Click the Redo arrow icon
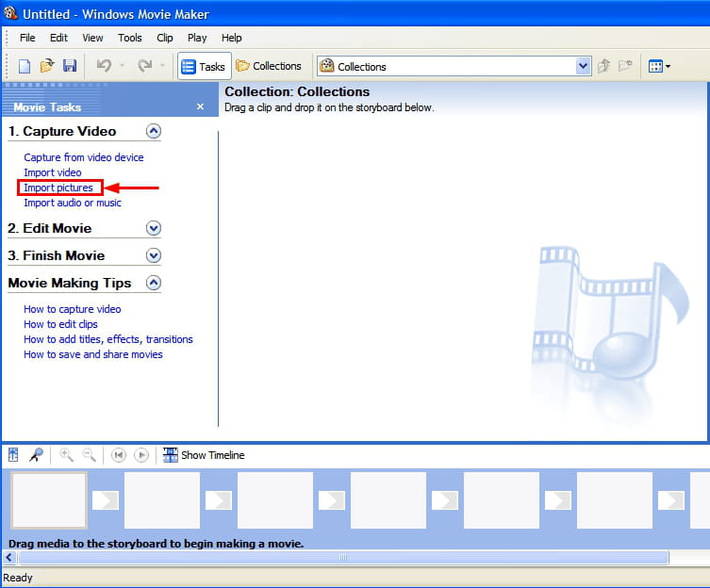The height and width of the screenshot is (588, 710). [145, 66]
